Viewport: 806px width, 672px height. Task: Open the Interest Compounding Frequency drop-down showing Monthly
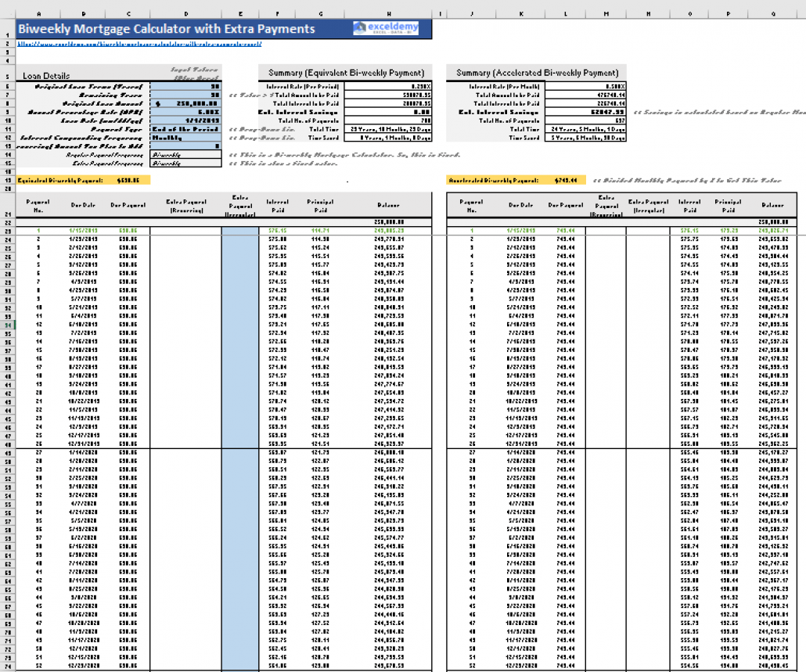(185, 138)
